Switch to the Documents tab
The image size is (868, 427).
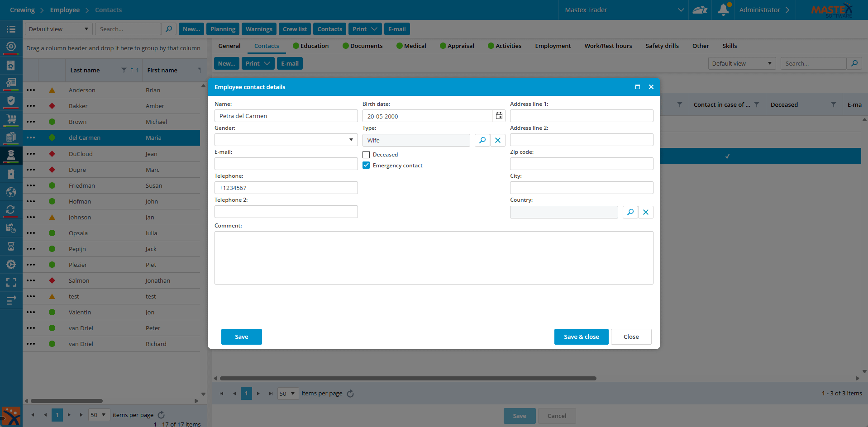coord(362,46)
